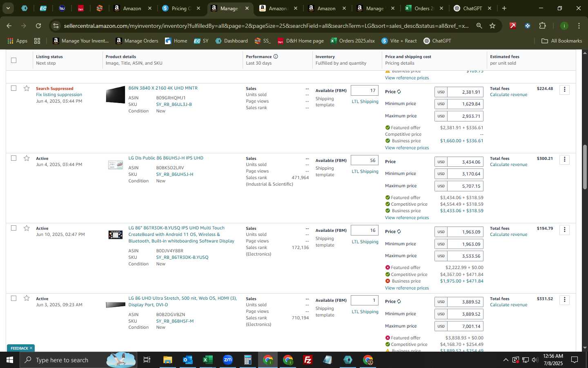
Task: Check the box for 86IN 3840 X 2160 4K row
Action: point(13,88)
